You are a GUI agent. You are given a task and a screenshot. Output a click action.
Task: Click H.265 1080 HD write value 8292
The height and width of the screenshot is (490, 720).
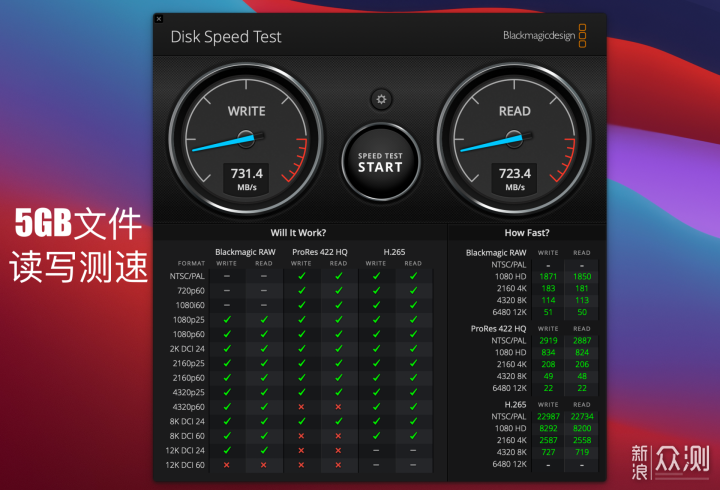(x=548, y=428)
